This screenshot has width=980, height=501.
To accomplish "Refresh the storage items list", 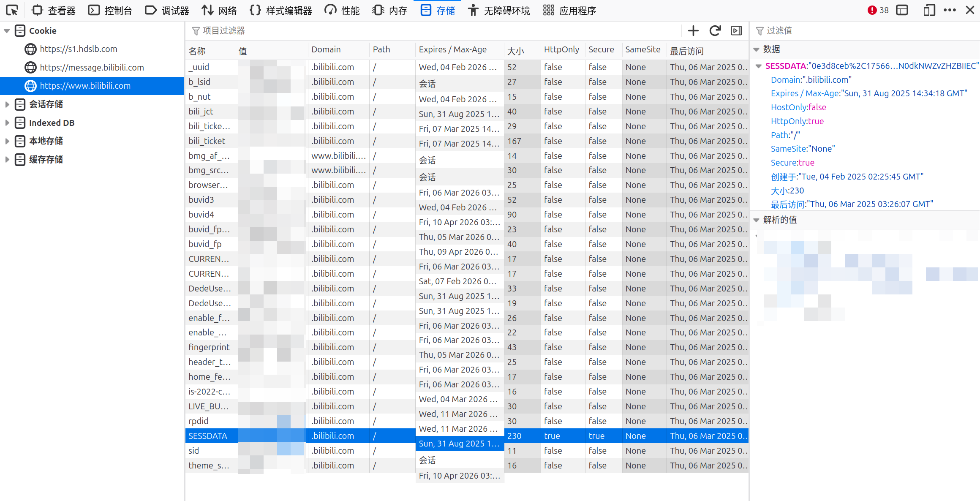I will [715, 30].
